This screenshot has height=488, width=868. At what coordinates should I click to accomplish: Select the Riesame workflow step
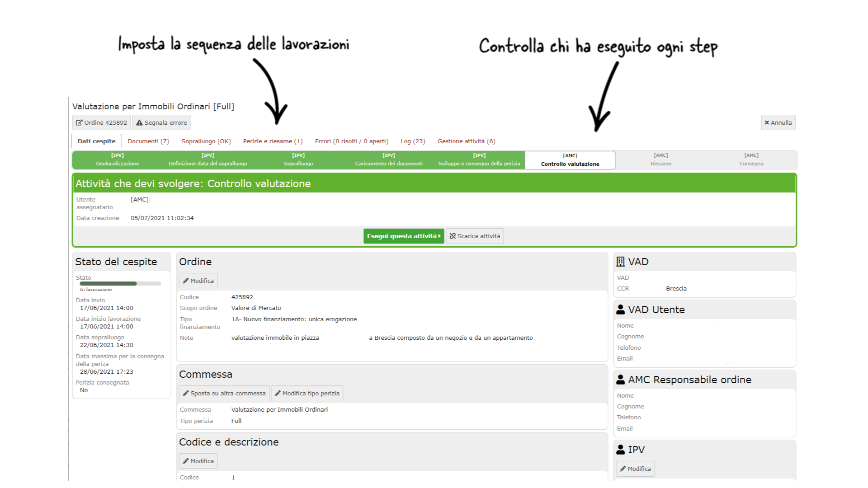[x=661, y=160]
